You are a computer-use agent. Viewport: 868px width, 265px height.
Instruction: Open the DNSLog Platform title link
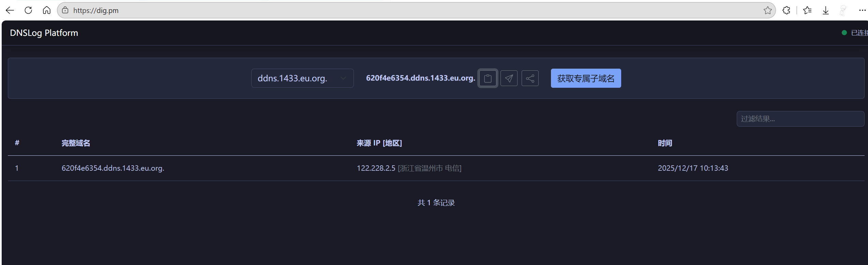pyautogui.click(x=44, y=33)
